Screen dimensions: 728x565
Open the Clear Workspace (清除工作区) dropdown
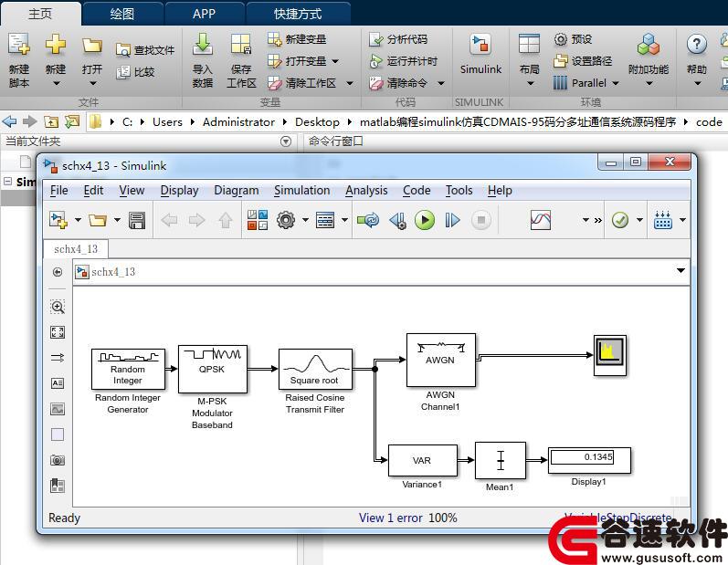coord(350,83)
